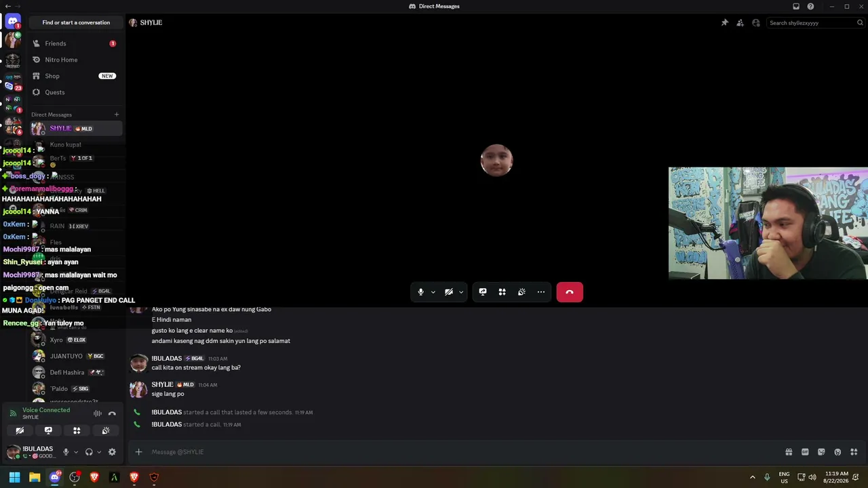Image resolution: width=868 pixels, height=488 pixels.
Task: Toggle noise suppression in voice panel
Action: coord(98,413)
